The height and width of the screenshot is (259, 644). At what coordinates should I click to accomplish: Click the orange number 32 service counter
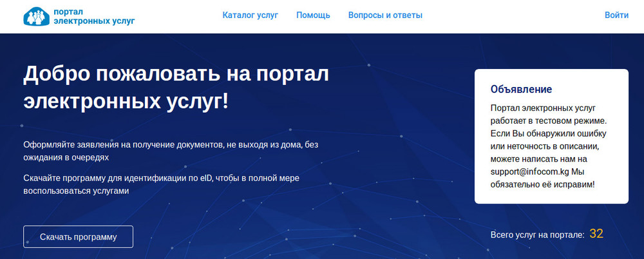596,234
